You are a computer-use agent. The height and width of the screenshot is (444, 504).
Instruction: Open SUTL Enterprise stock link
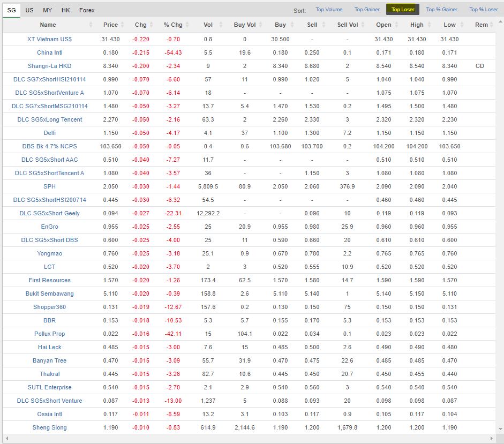49,387
